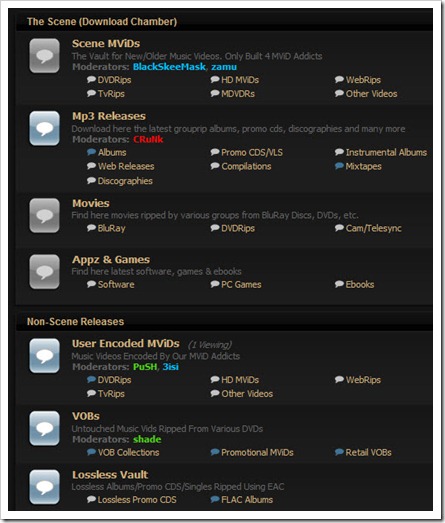The height and width of the screenshot is (523, 445).
Task: Open TvRips under User Encoded MViDs
Action: pos(111,394)
